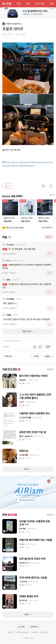Open the enuri.com source link
Viewport: 56px width, 644px height.
28,164
